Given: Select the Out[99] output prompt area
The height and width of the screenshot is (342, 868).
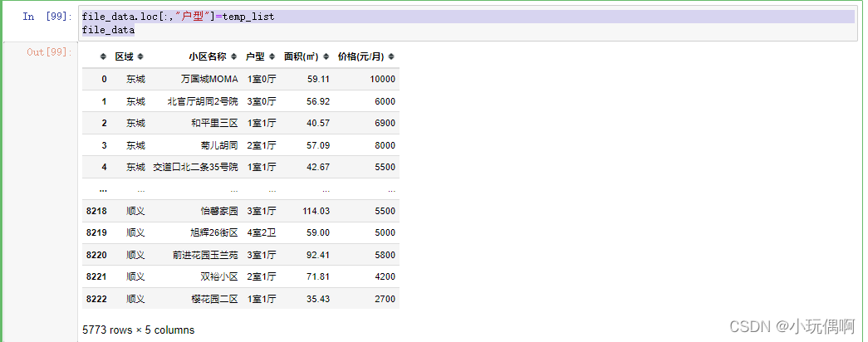Looking at the screenshot, I should [49, 52].
